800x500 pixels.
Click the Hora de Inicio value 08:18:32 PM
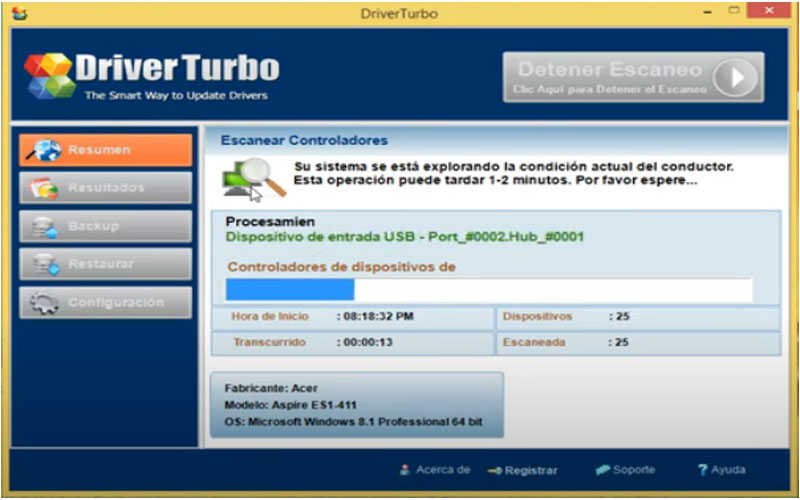(x=378, y=316)
